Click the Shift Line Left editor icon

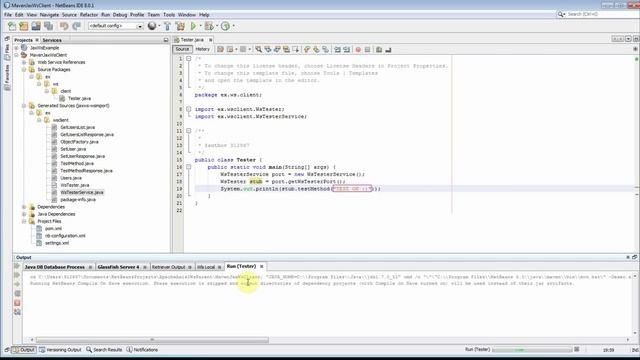338,49
